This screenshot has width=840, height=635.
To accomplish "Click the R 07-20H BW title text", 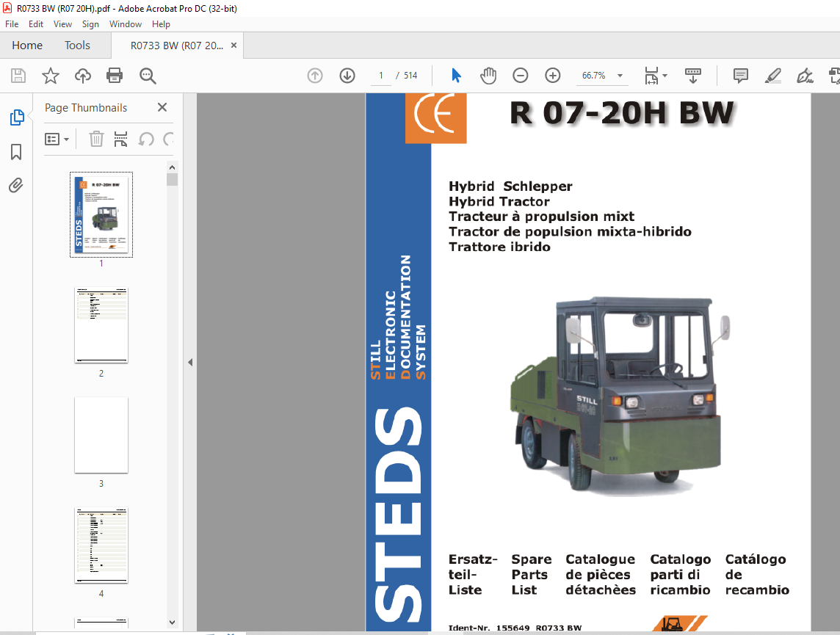I will (622, 113).
